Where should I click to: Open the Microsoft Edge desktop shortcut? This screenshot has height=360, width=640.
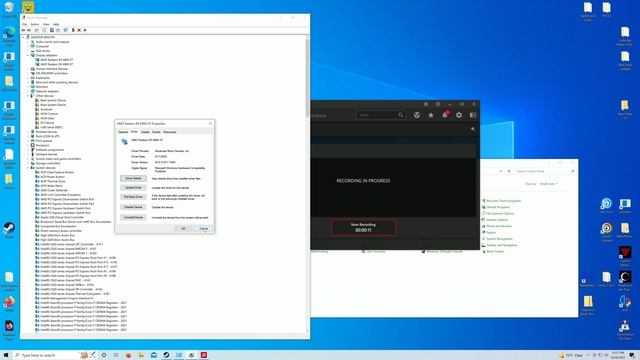(9, 36)
